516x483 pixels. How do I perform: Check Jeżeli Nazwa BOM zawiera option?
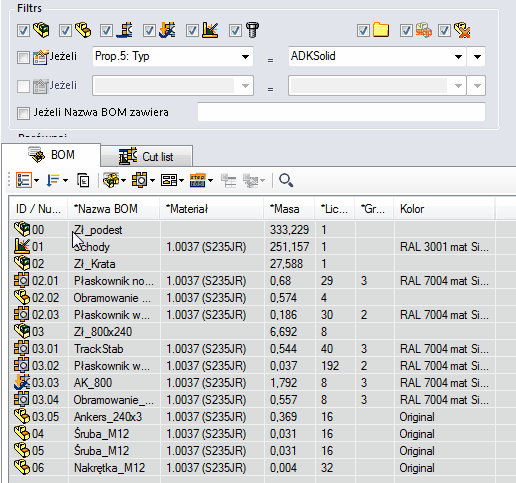pyautogui.click(x=23, y=113)
